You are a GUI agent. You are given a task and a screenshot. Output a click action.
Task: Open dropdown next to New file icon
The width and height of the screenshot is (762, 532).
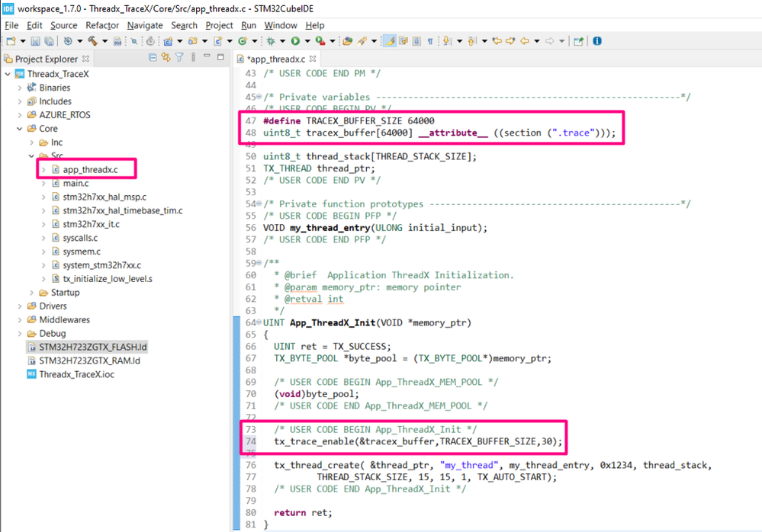(x=23, y=41)
